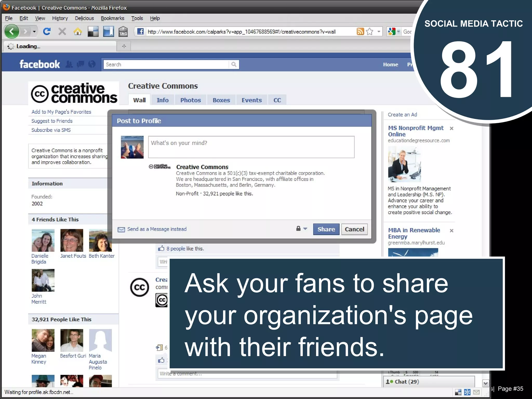
Task: Open the Edit menu
Action: pos(24,18)
